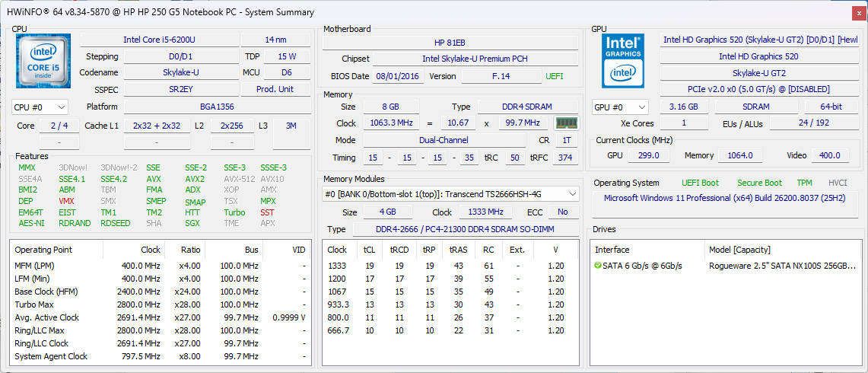Select the Avg. Active Clock row
Image resolution: width=868 pixels, height=373 pixels.
coord(161,317)
